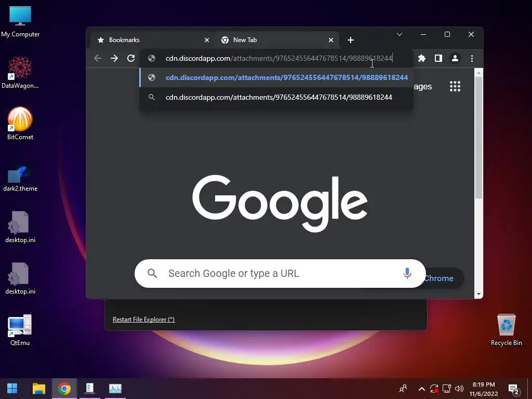Maximize the Chrome window
The width and height of the screenshot is (532, 399).
pyautogui.click(x=447, y=34)
